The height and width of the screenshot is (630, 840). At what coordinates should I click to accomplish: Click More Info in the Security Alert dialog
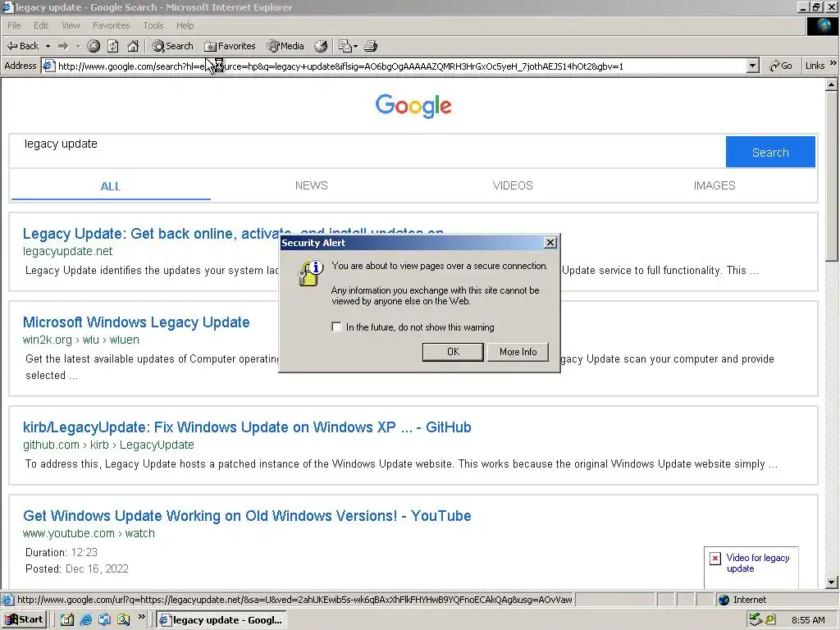click(x=518, y=352)
